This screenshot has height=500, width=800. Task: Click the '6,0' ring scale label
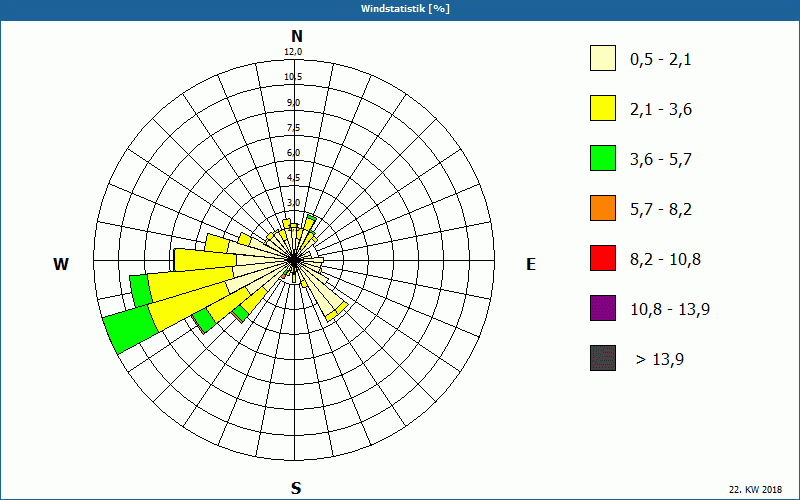(293, 153)
